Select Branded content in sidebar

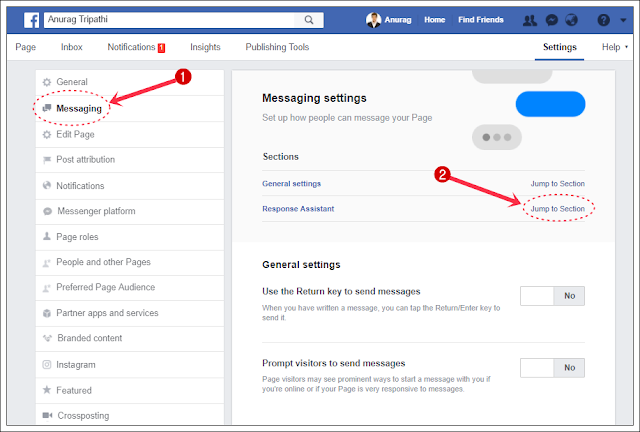click(x=130, y=338)
